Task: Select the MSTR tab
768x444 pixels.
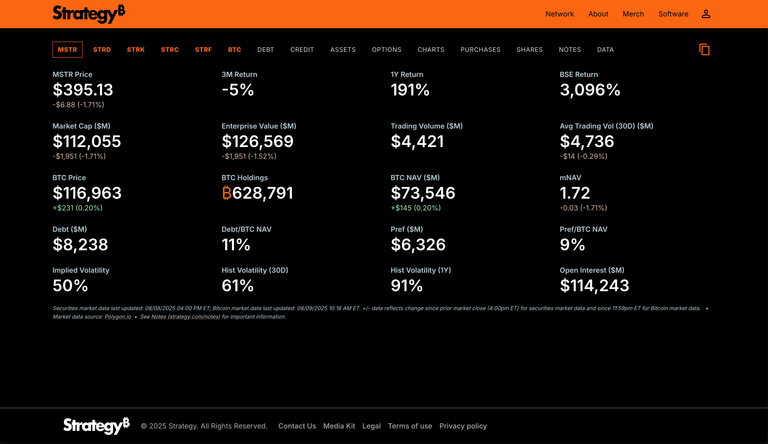Action: click(67, 49)
